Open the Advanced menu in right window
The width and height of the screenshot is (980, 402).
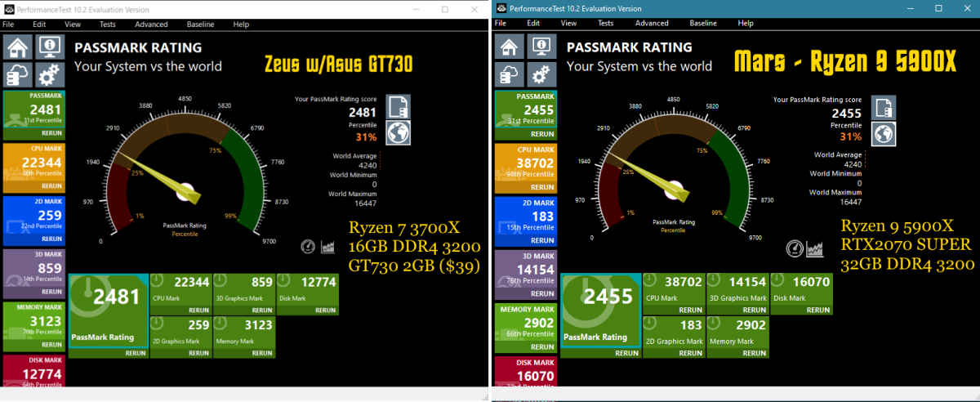tap(652, 24)
